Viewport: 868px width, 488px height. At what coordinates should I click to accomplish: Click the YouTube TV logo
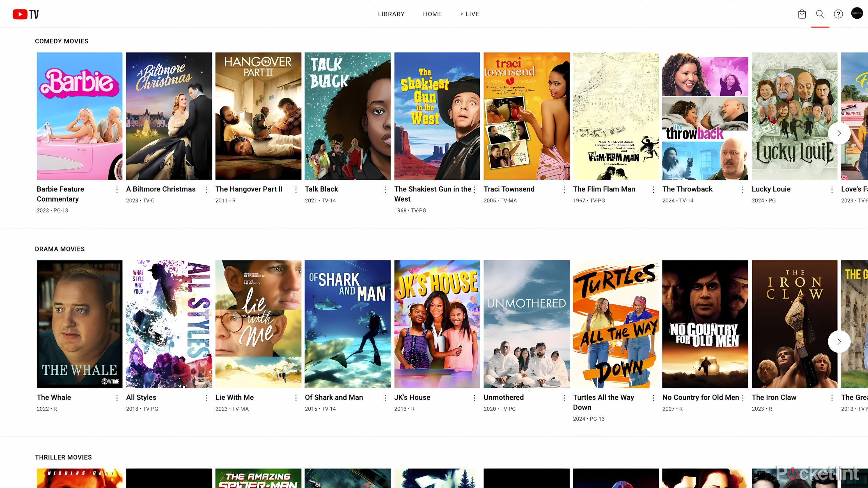pos(25,14)
